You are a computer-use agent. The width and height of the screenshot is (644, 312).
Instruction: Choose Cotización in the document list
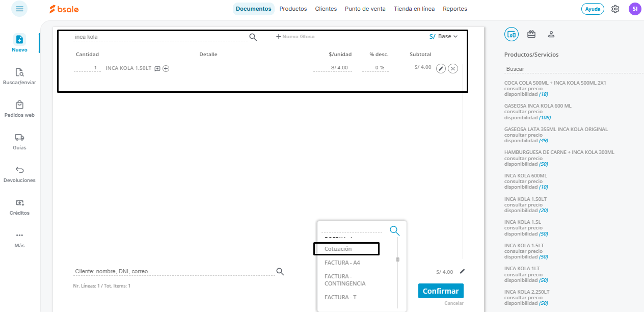tap(338, 249)
